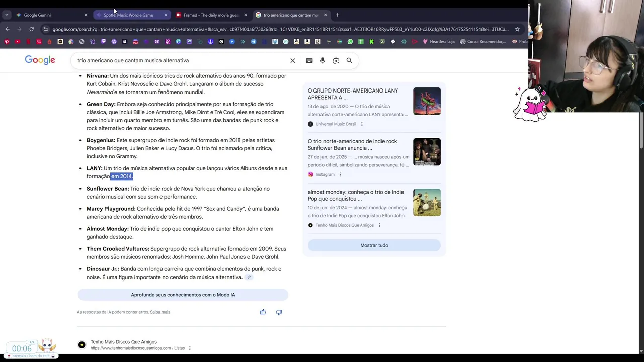Open the Sunflower Bean thumbnail image

[x=427, y=152]
